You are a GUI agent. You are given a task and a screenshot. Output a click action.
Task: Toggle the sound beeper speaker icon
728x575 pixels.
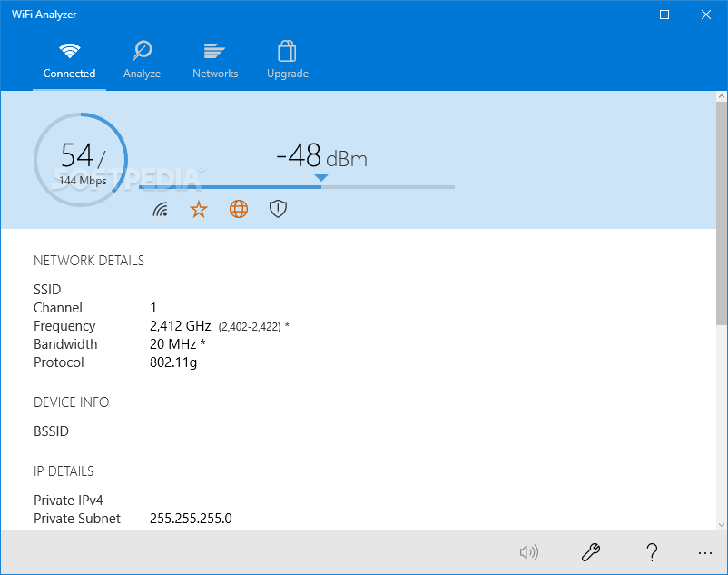(x=529, y=552)
